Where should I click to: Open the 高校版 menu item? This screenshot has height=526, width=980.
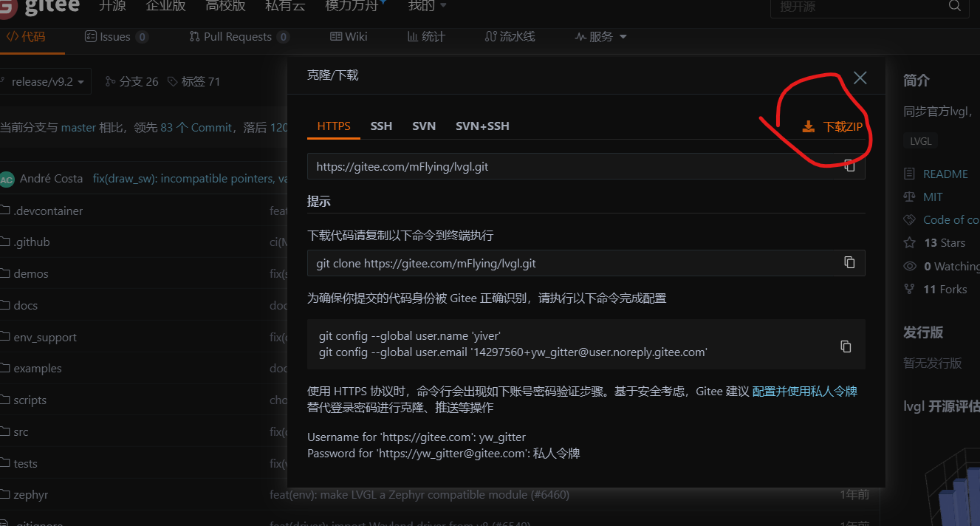coord(226,6)
